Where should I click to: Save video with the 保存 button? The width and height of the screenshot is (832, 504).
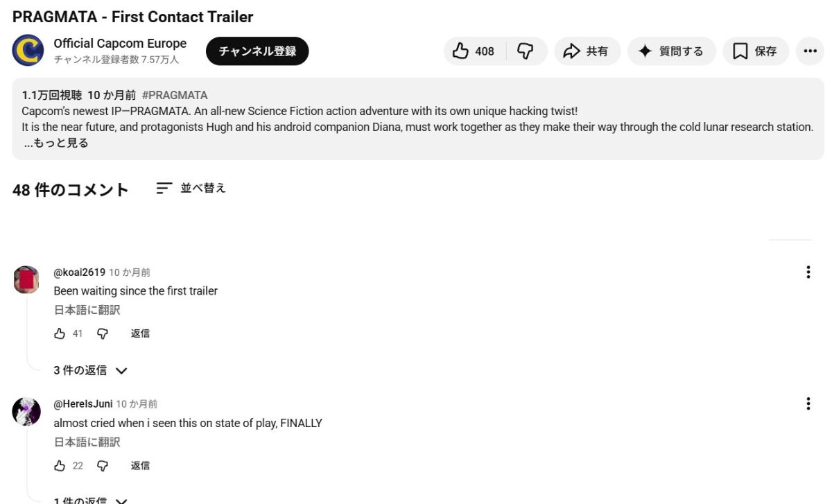756,51
